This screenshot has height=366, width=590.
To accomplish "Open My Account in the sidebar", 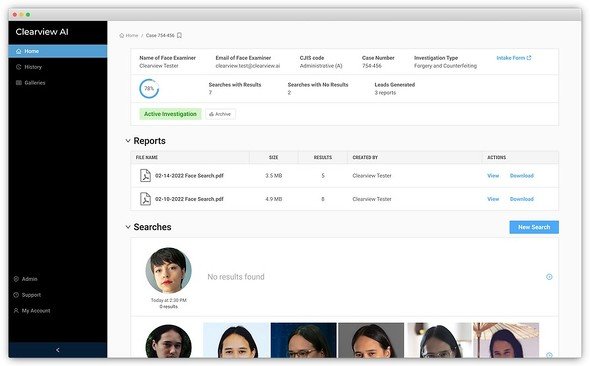I will (x=32, y=311).
